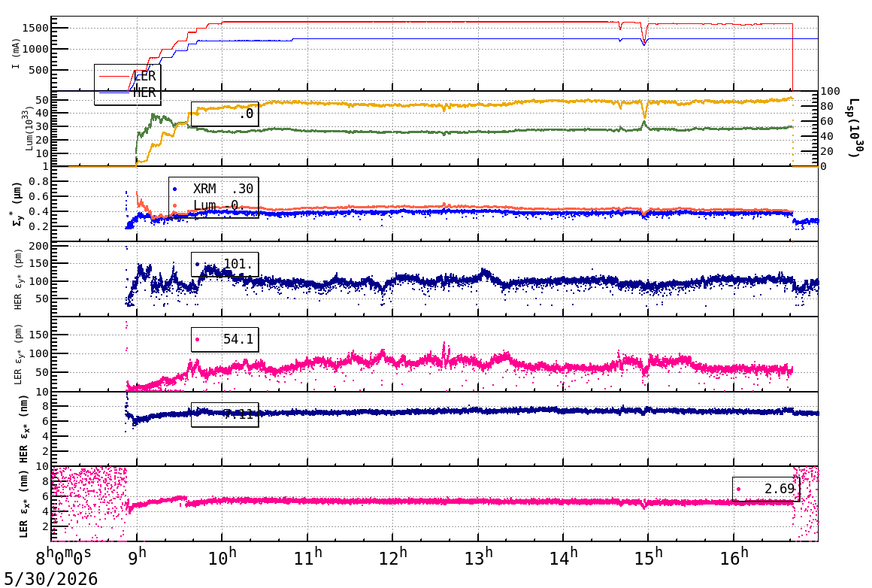Click the pink dot marker beside 54.1

coord(198,340)
